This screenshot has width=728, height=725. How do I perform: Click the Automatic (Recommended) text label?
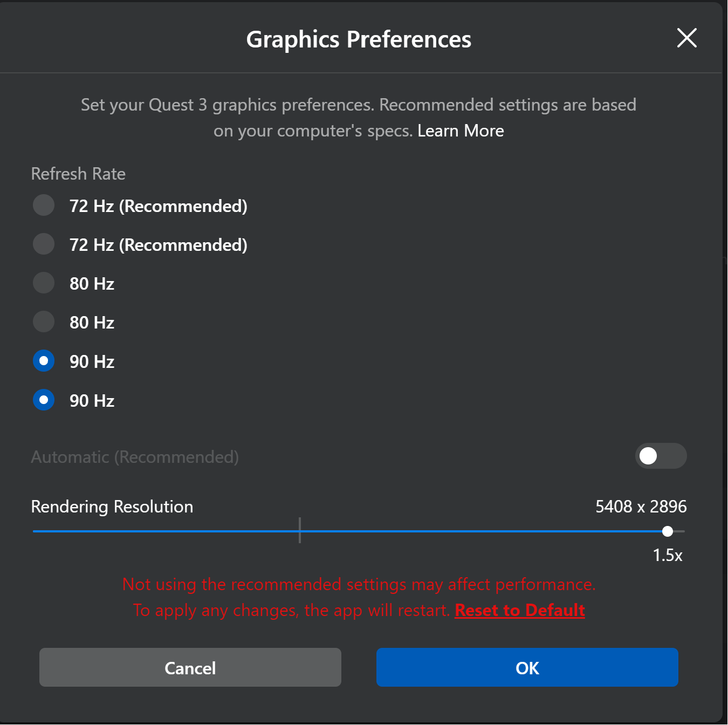pyautogui.click(x=135, y=457)
